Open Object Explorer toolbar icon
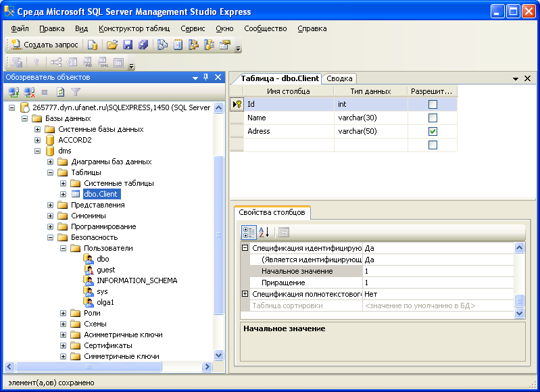Viewport: 540px width, 392px height. [x=193, y=45]
